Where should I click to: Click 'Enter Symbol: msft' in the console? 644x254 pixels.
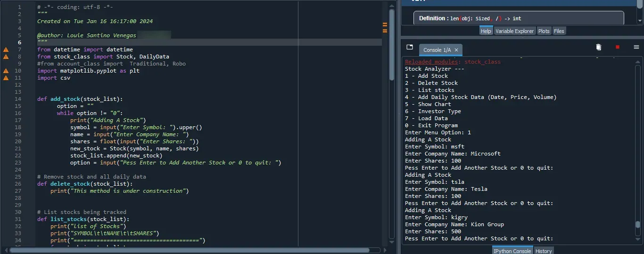[435, 147]
